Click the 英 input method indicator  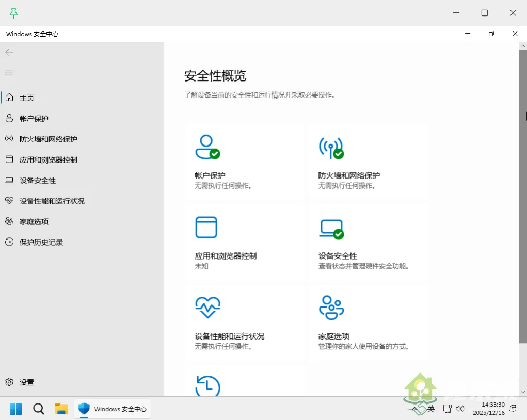(x=431, y=409)
